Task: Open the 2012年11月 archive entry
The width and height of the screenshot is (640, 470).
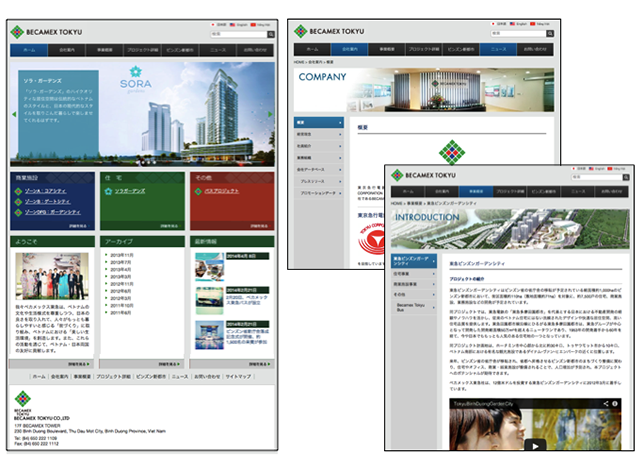Action: point(122,284)
